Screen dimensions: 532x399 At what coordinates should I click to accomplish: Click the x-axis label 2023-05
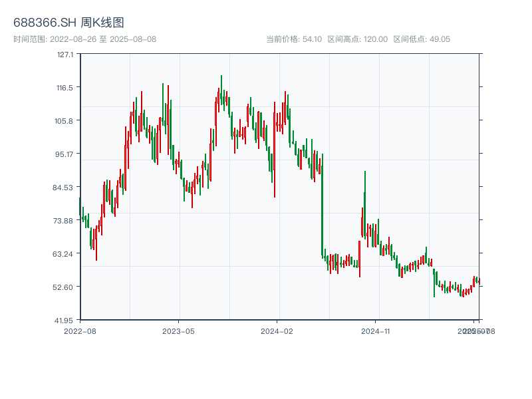pyautogui.click(x=178, y=331)
